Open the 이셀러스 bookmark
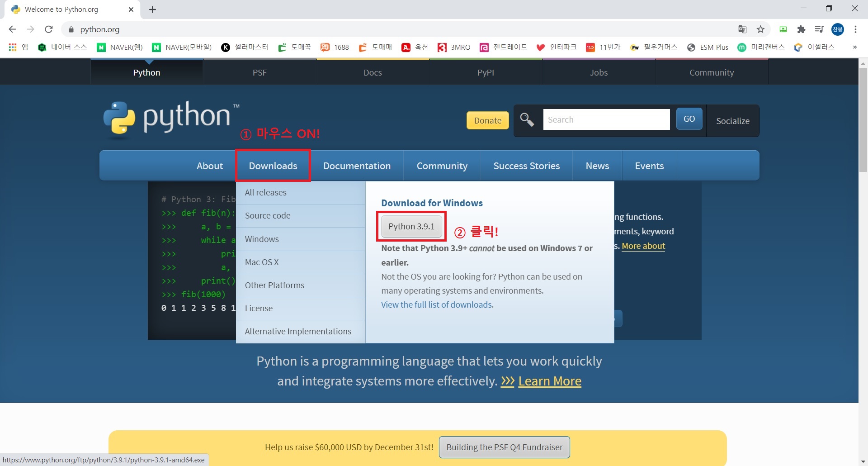 (815, 47)
